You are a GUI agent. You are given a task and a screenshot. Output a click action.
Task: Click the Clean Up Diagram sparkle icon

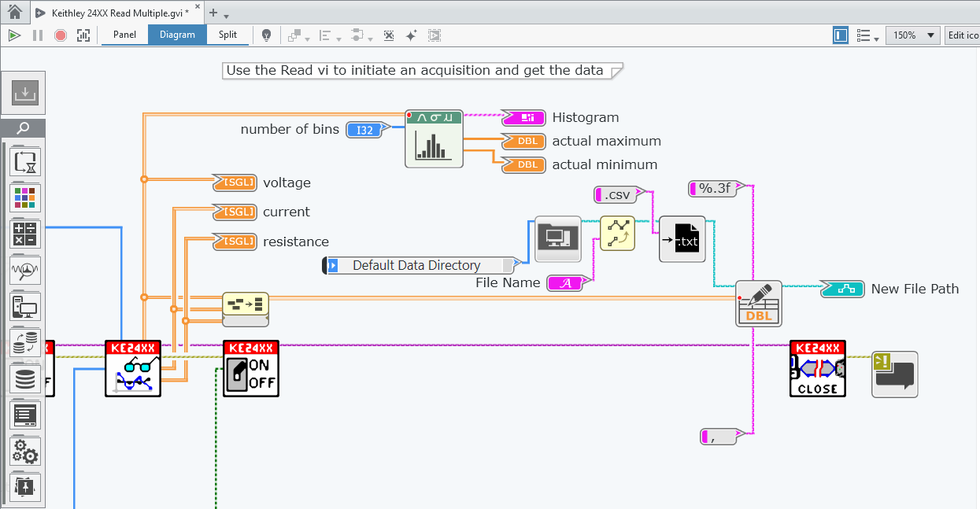tap(411, 35)
